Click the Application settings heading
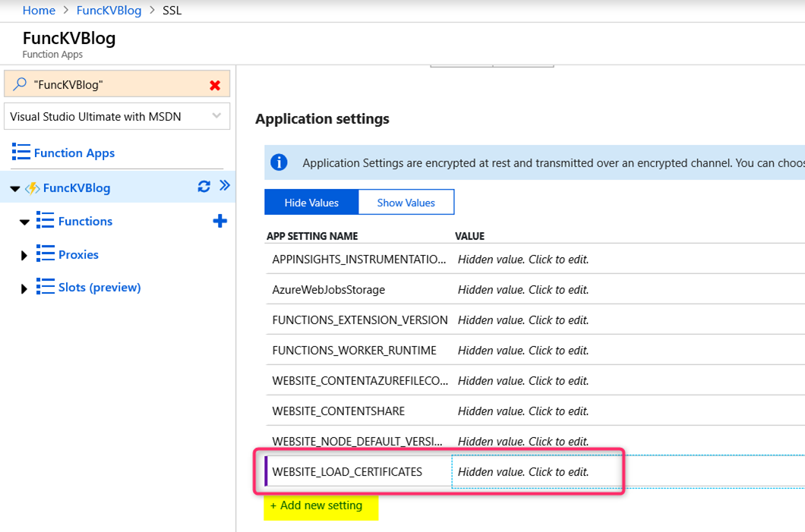Viewport: 805px width, 532px height. coord(323,119)
